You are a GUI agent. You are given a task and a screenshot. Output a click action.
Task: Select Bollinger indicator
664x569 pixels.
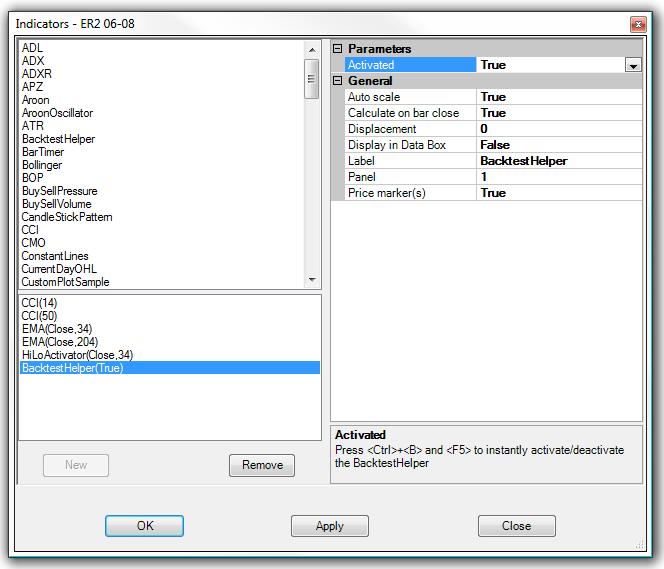click(42, 165)
